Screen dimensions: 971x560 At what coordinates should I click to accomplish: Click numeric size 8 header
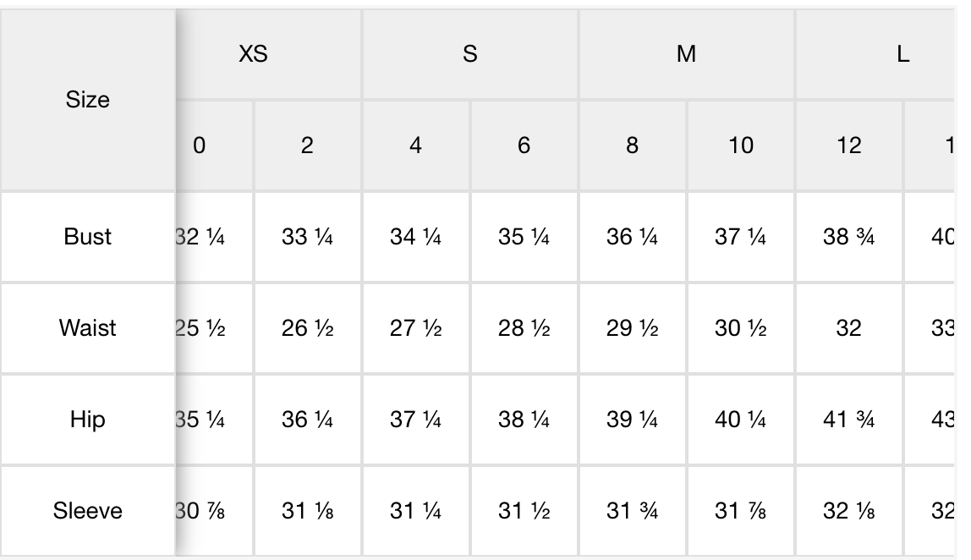coord(633,145)
